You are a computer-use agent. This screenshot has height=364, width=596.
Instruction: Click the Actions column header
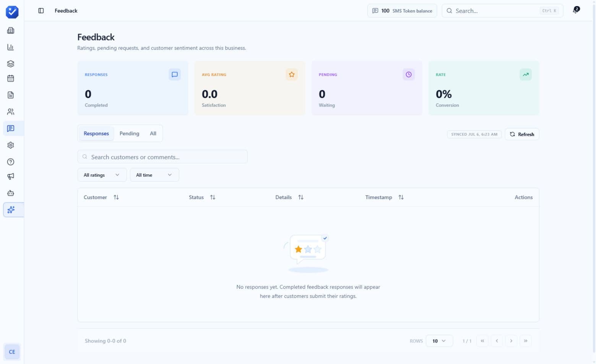523,197
